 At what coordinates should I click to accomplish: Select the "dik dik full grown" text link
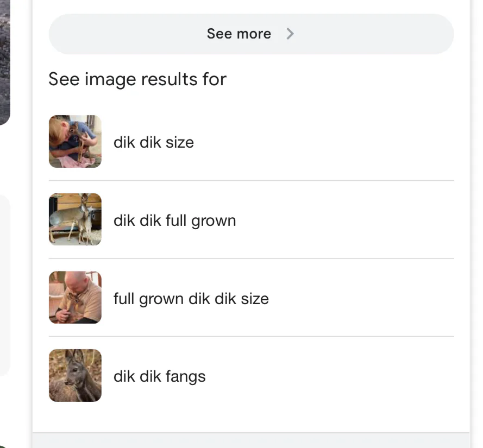(174, 220)
